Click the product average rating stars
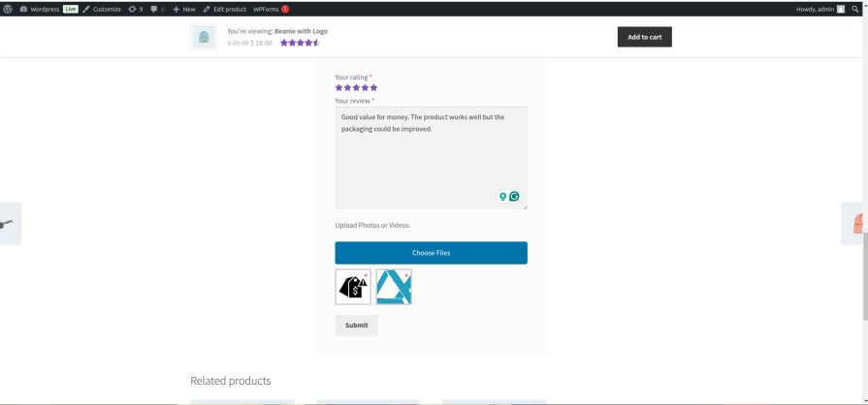The height and width of the screenshot is (405, 868). tap(300, 43)
